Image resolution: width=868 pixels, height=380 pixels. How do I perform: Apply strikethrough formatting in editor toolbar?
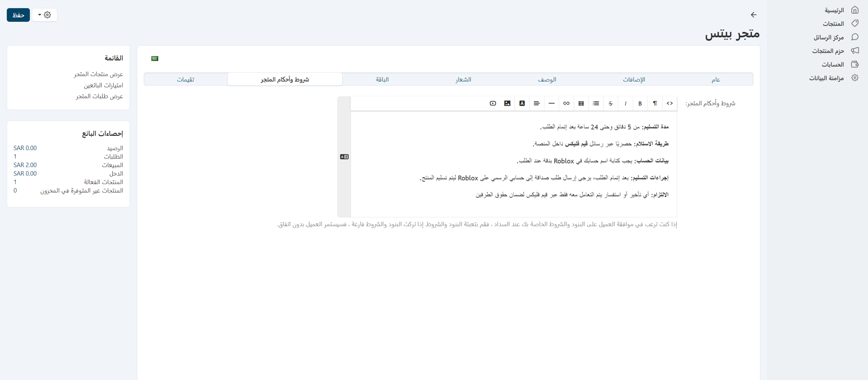(610, 103)
